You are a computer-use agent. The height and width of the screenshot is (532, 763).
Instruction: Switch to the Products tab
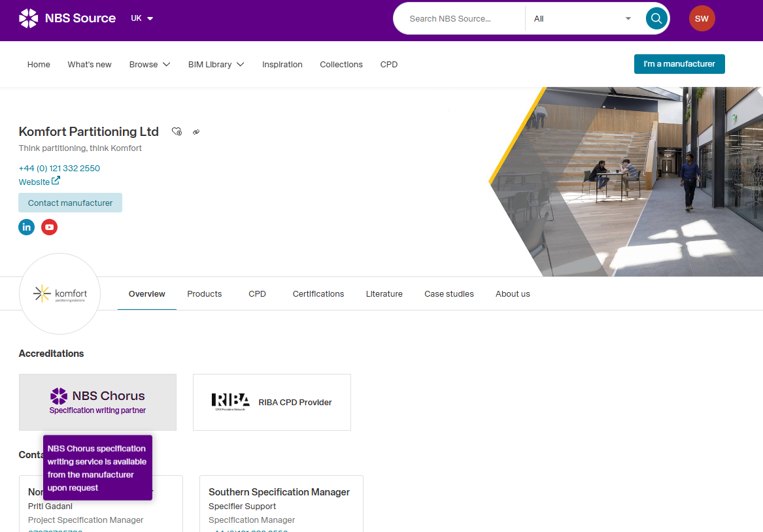coord(205,293)
